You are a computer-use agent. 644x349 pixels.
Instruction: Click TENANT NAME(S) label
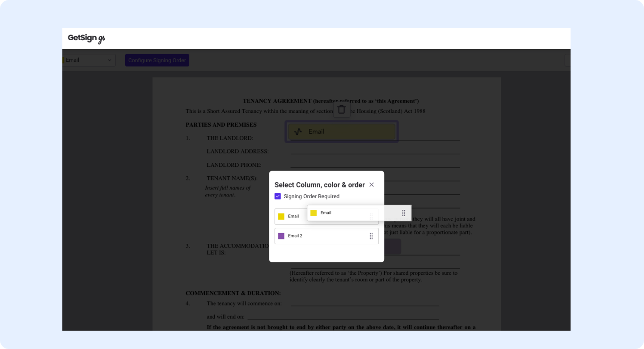click(x=232, y=178)
